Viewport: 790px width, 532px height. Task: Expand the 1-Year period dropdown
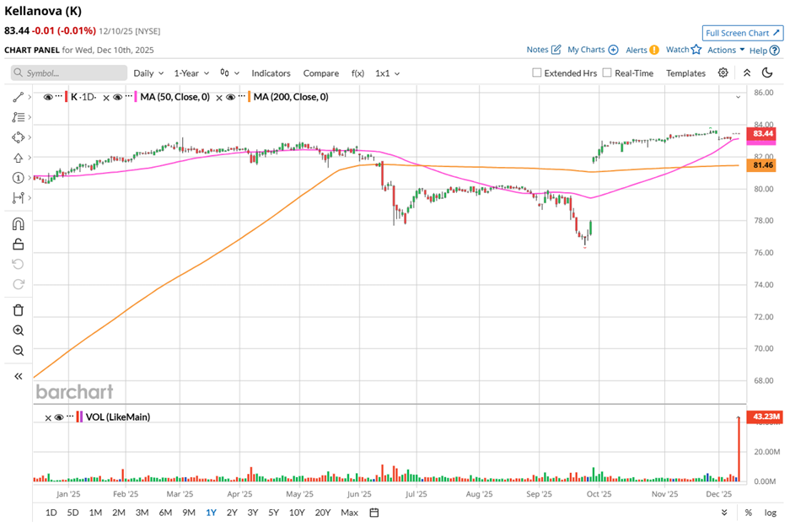[x=192, y=73]
